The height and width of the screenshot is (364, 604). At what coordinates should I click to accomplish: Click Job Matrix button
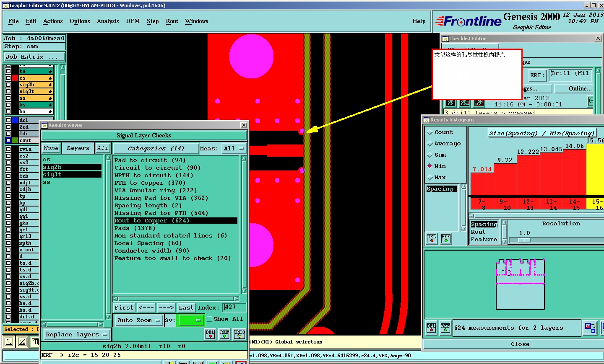(x=34, y=57)
